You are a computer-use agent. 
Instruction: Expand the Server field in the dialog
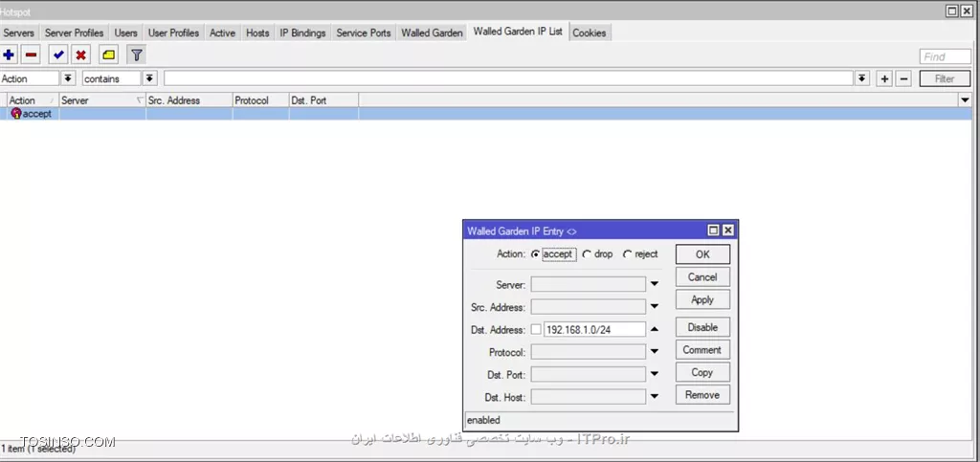(655, 284)
